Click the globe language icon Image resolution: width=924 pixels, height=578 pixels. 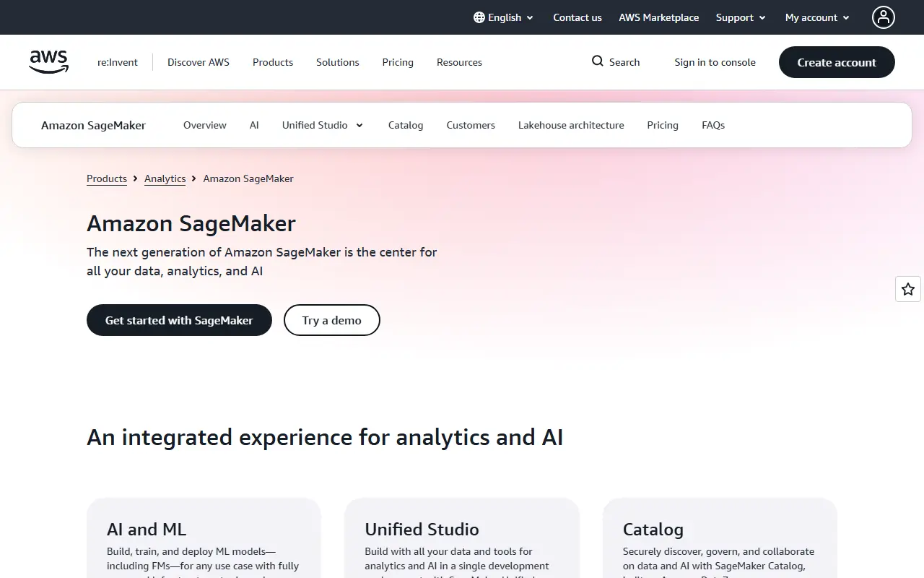point(479,17)
